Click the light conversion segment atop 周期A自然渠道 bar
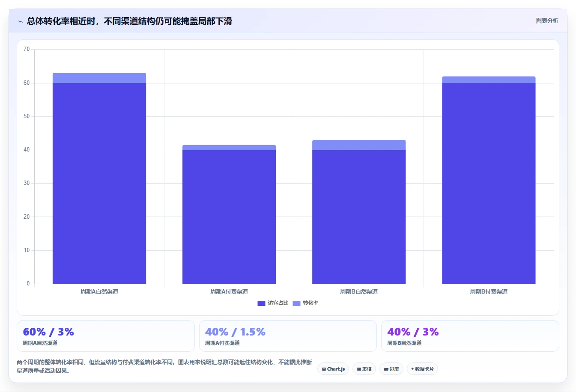The width and height of the screenshot is (576, 392). click(x=99, y=78)
